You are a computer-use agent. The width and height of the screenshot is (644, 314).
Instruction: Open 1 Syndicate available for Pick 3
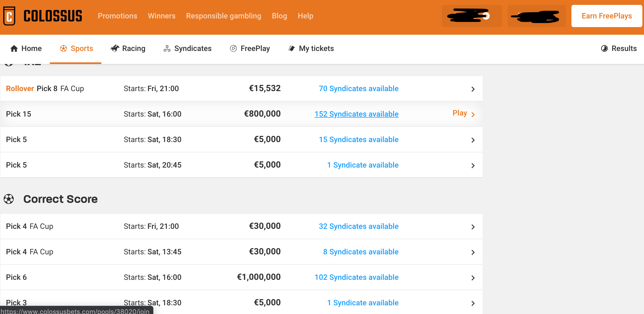click(363, 303)
